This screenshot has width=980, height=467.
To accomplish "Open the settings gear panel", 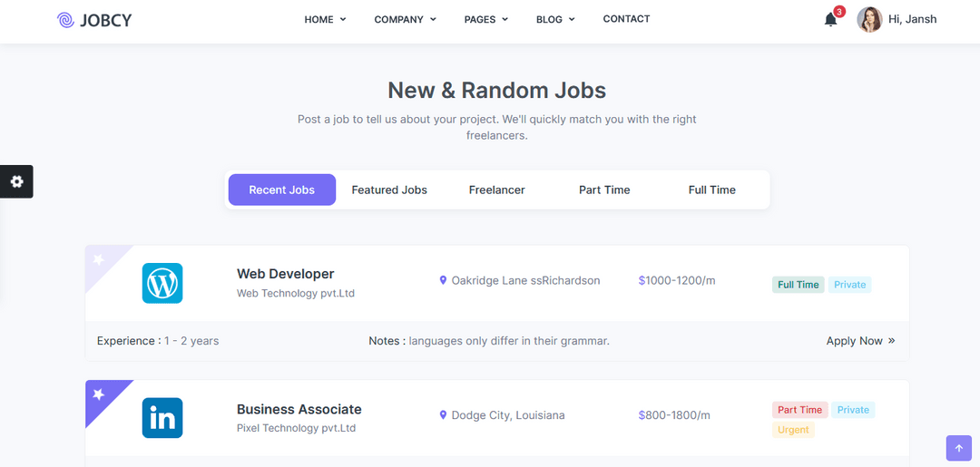I will click(x=16, y=181).
